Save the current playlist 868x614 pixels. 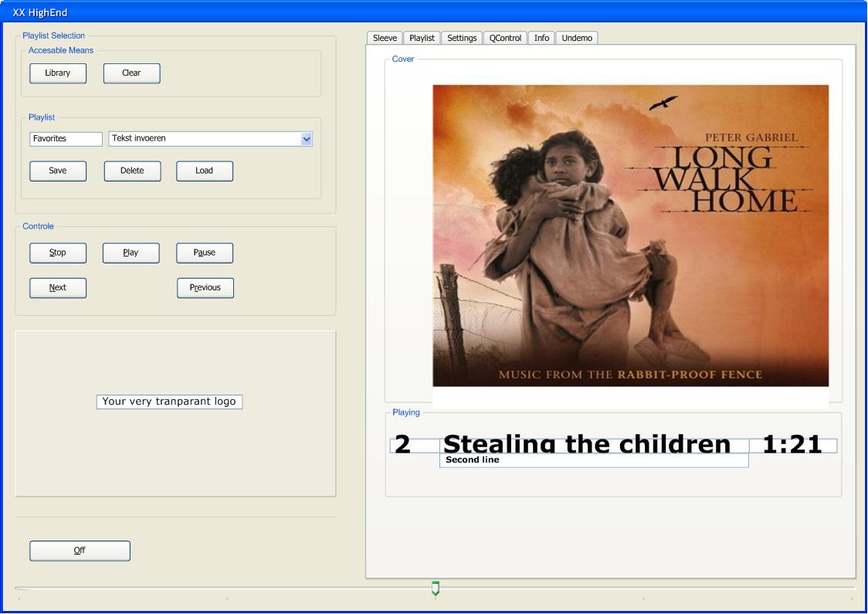pos(58,171)
